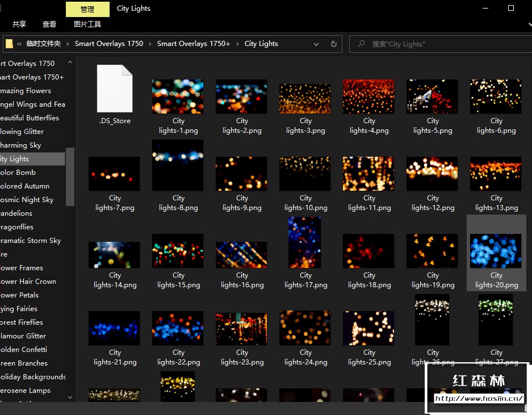The image size is (532, 415).
Task: Click the City lights-11.png thumbnail
Action: pos(368,174)
